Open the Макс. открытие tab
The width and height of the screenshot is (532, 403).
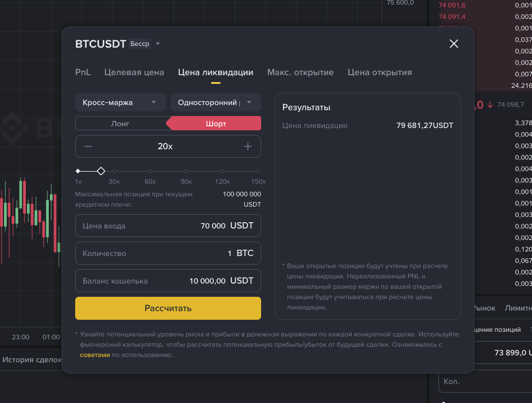click(300, 72)
